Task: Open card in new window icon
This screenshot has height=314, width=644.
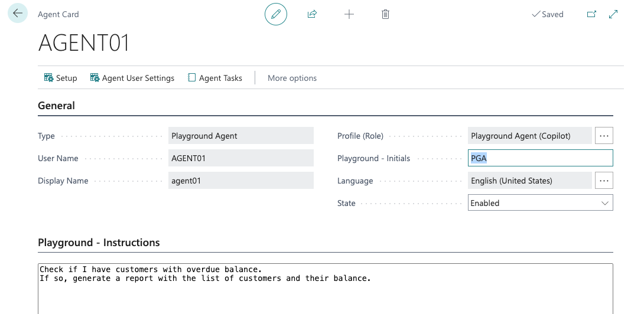Action: [591, 14]
